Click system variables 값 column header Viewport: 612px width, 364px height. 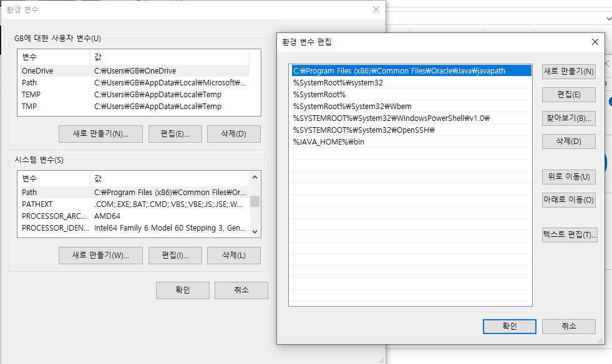(170, 179)
